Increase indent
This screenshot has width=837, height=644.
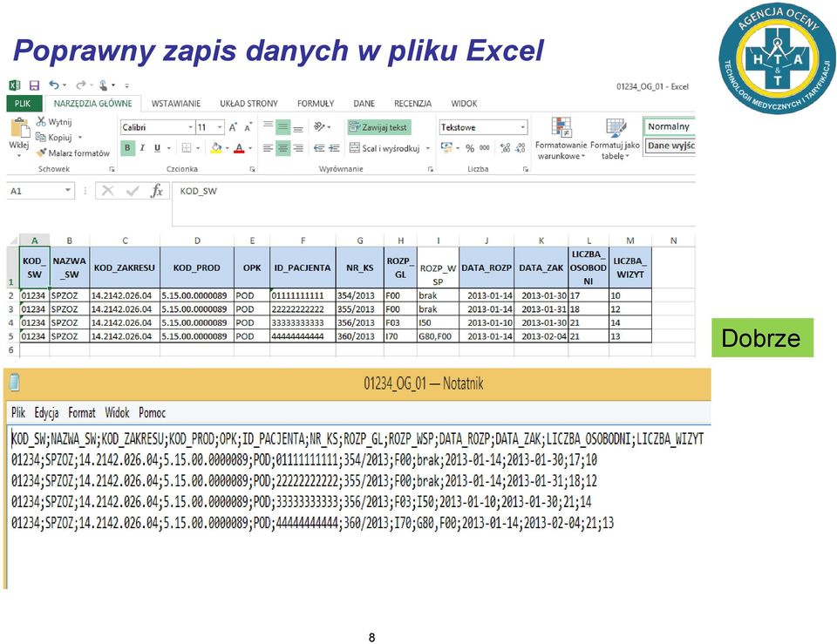pyautogui.click(x=334, y=148)
